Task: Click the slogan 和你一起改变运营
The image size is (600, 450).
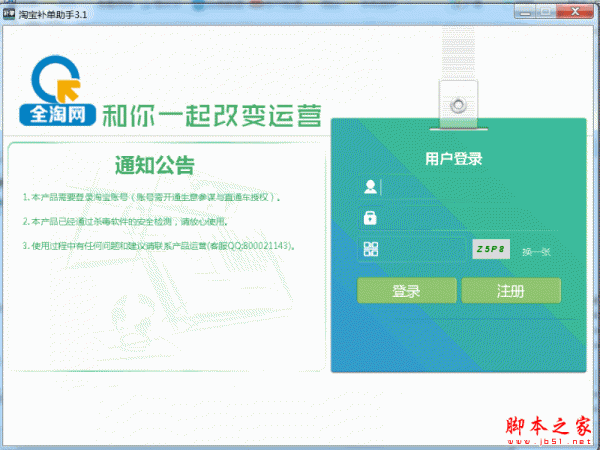Action: pyautogui.click(x=212, y=115)
